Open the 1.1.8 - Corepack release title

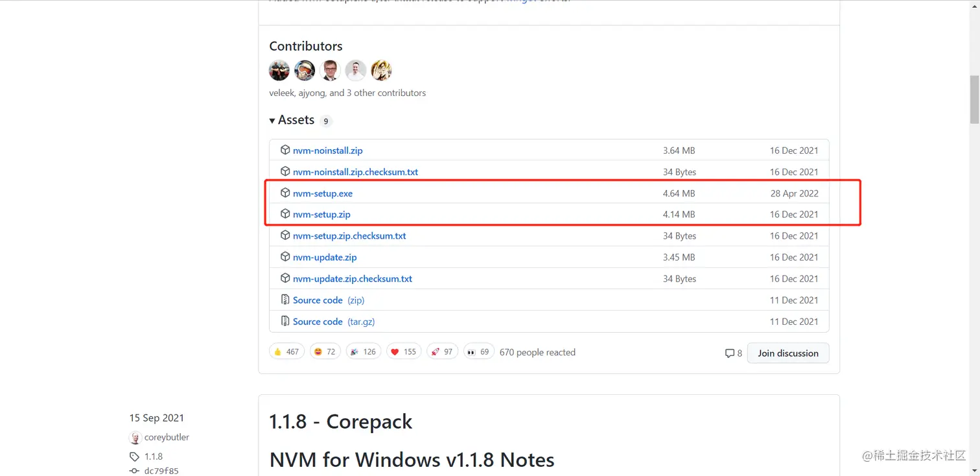click(x=341, y=422)
